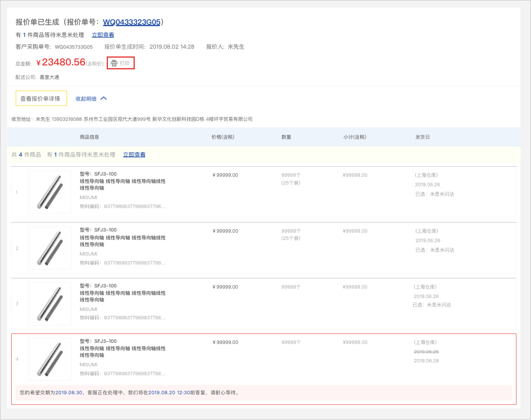The width and height of the screenshot is (531, 420).
Task: Click the 价格(含税) column header
Action: pyautogui.click(x=222, y=137)
